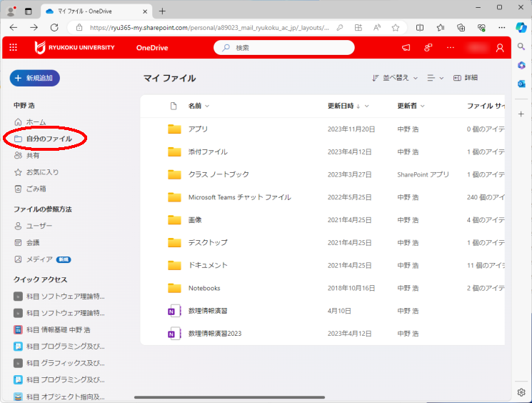Expand the 名前 column header menu

click(x=199, y=106)
